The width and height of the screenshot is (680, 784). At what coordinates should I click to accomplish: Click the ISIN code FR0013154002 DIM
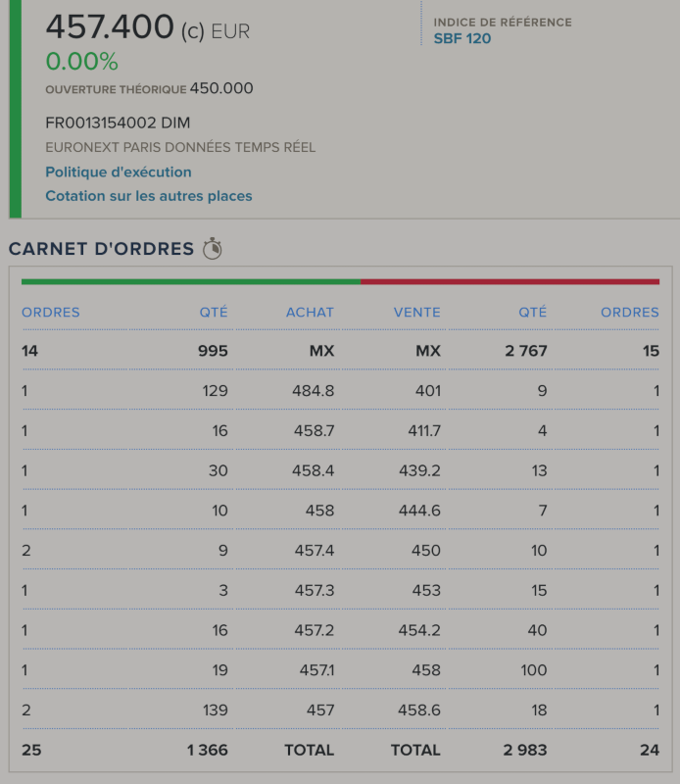[x=118, y=122]
